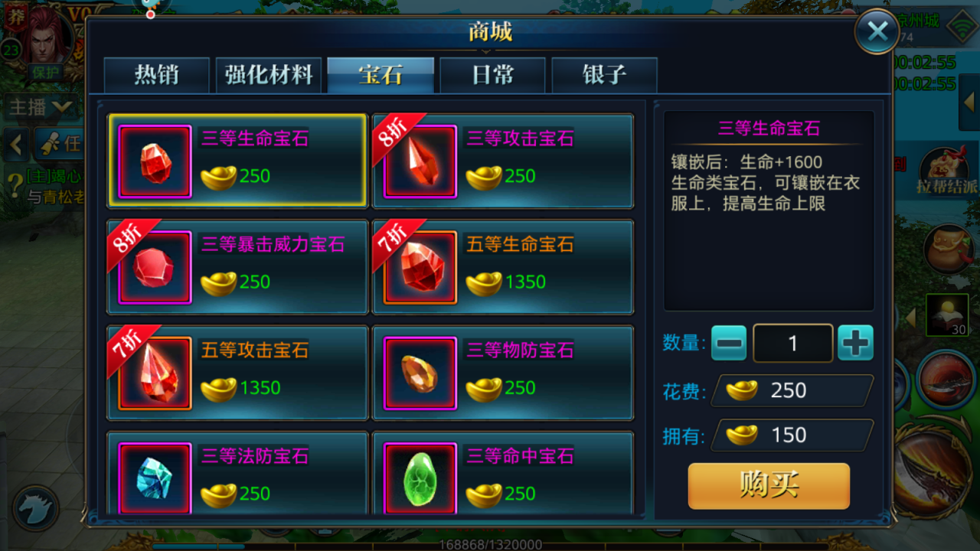Pick the 三等暴击威力宝石 gem icon

tap(155, 268)
